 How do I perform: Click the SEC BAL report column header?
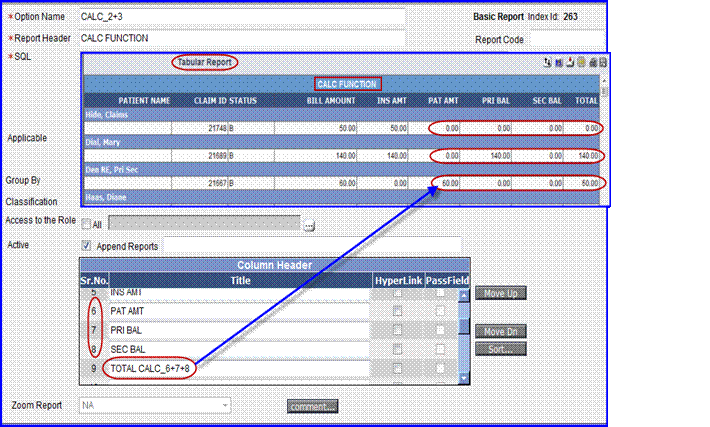[x=547, y=101]
